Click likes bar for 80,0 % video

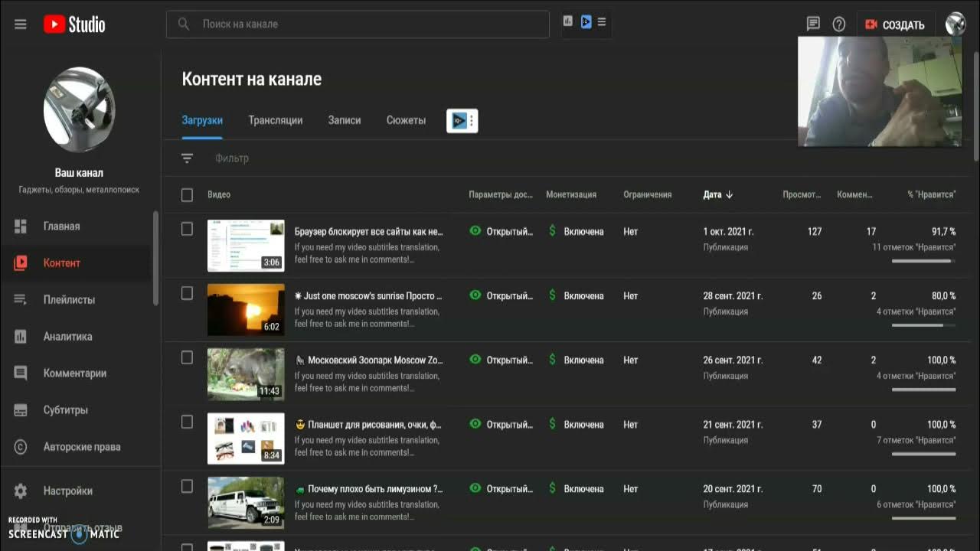[x=923, y=325]
